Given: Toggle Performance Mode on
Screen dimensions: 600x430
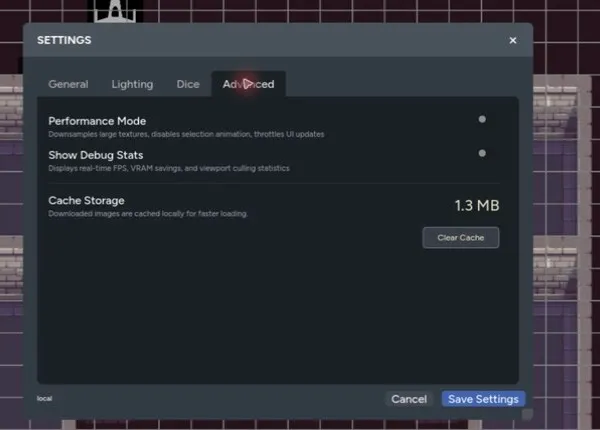Looking at the screenshot, I should (482, 119).
